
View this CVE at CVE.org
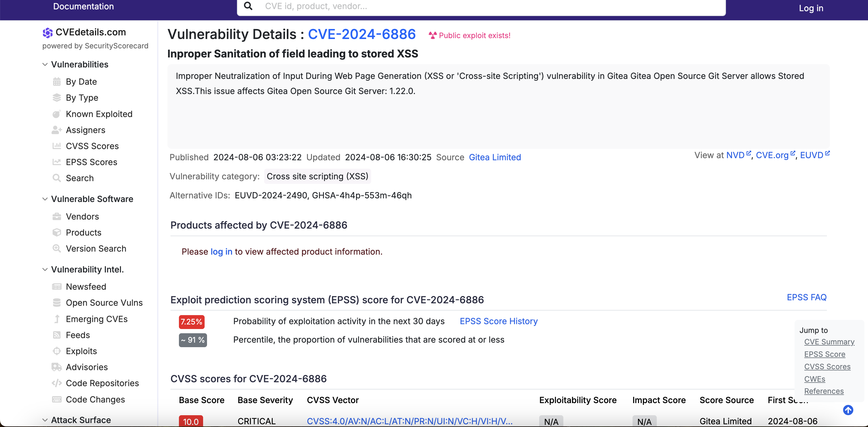(x=772, y=155)
